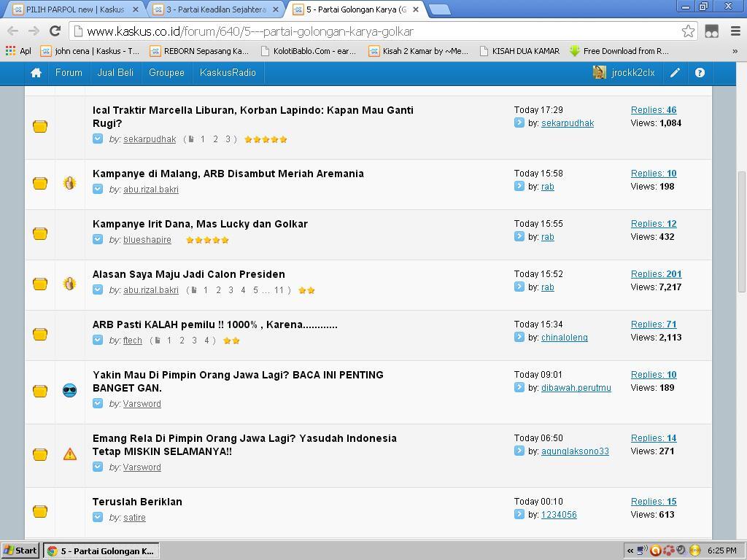747x560 pixels.
Task: Go to last post by chinaloleng arrow icon
Action: tap(519, 338)
